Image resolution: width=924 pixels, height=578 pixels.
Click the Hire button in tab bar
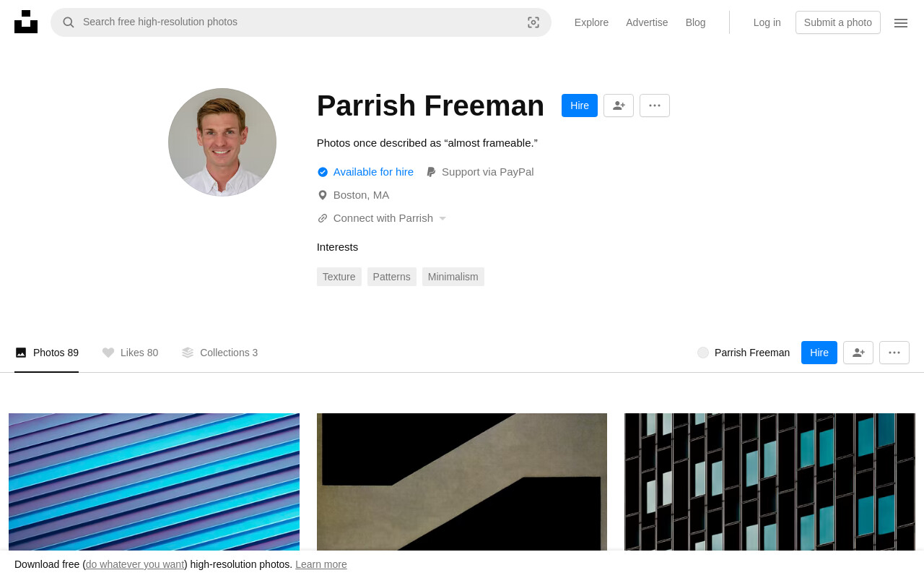(x=819, y=353)
